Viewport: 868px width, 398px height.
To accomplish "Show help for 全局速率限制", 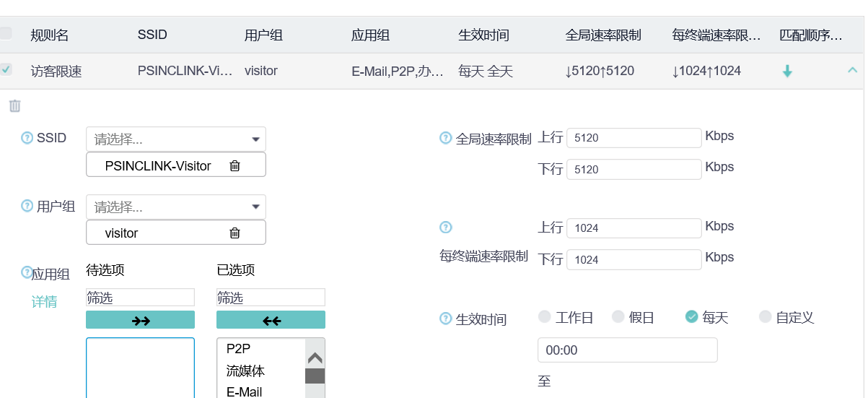I will click(445, 138).
